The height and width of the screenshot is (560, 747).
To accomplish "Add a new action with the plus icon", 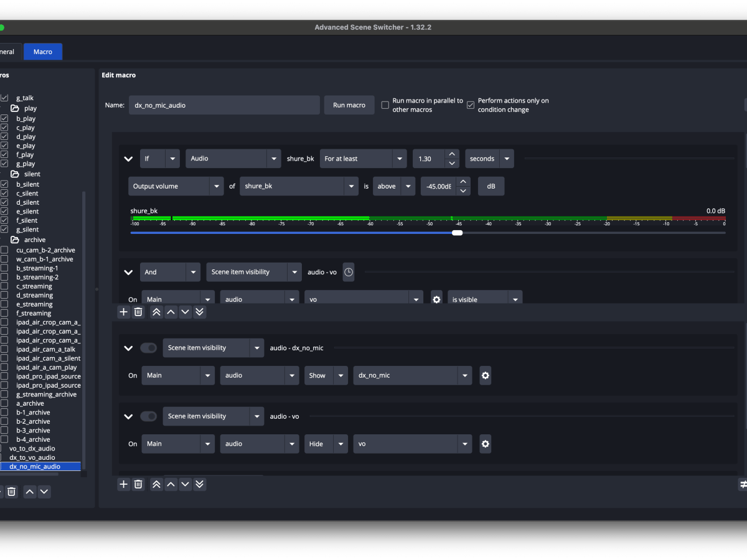I will click(x=123, y=484).
